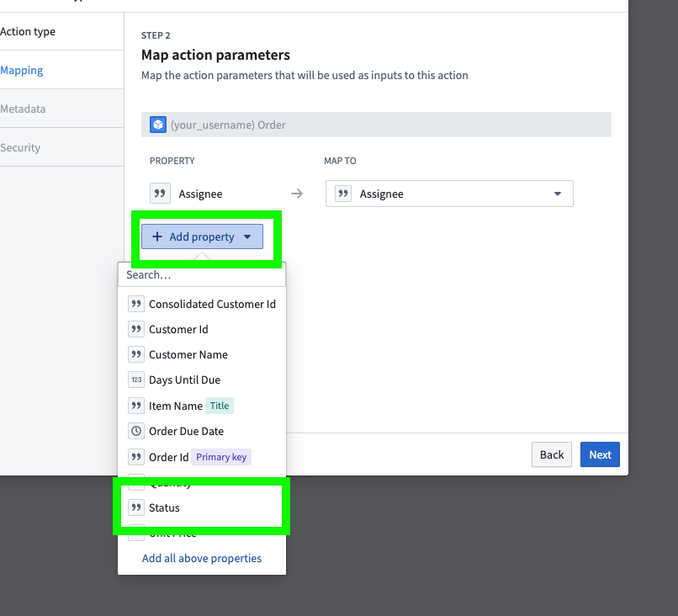Click the blue Order object icon

158,125
